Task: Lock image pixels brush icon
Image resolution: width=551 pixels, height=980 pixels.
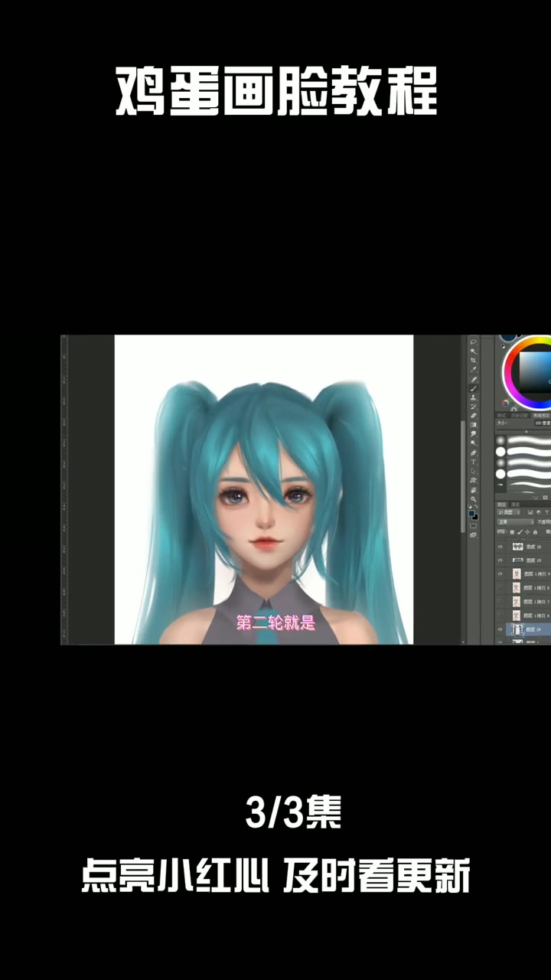Action: [x=520, y=532]
